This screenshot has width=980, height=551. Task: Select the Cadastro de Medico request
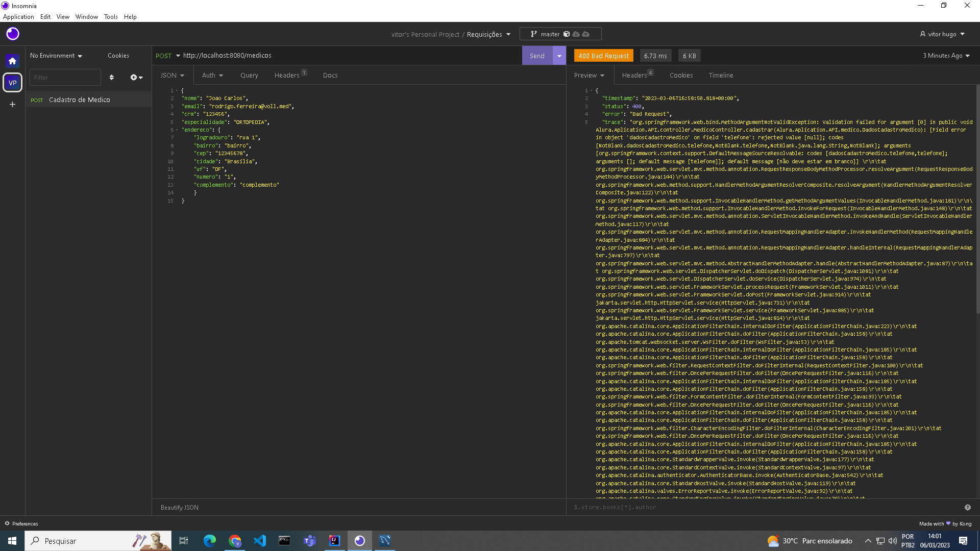(x=89, y=99)
